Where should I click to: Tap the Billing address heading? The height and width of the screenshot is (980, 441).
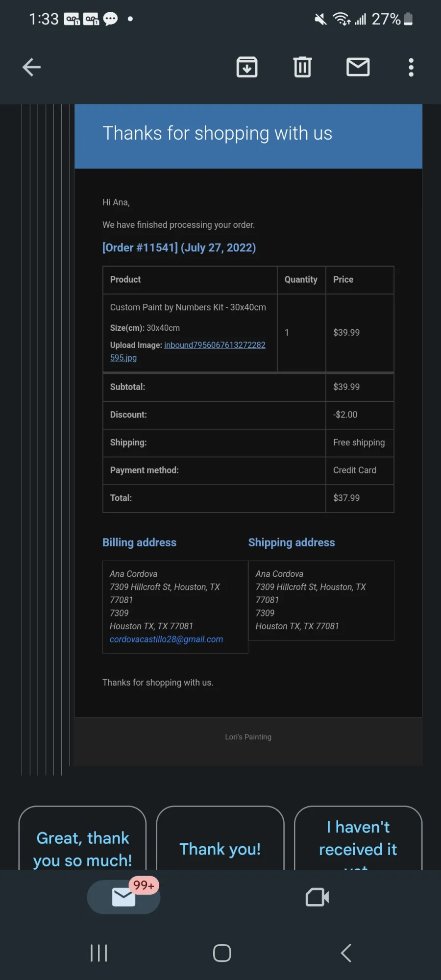[139, 542]
